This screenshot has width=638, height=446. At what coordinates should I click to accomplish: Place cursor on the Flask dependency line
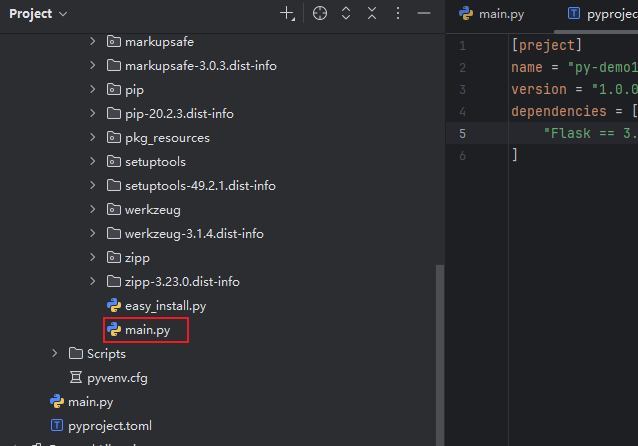[590, 133]
